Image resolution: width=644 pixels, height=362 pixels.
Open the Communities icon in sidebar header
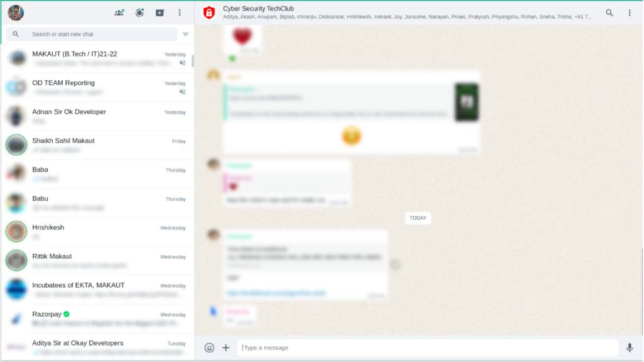[119, 13]
